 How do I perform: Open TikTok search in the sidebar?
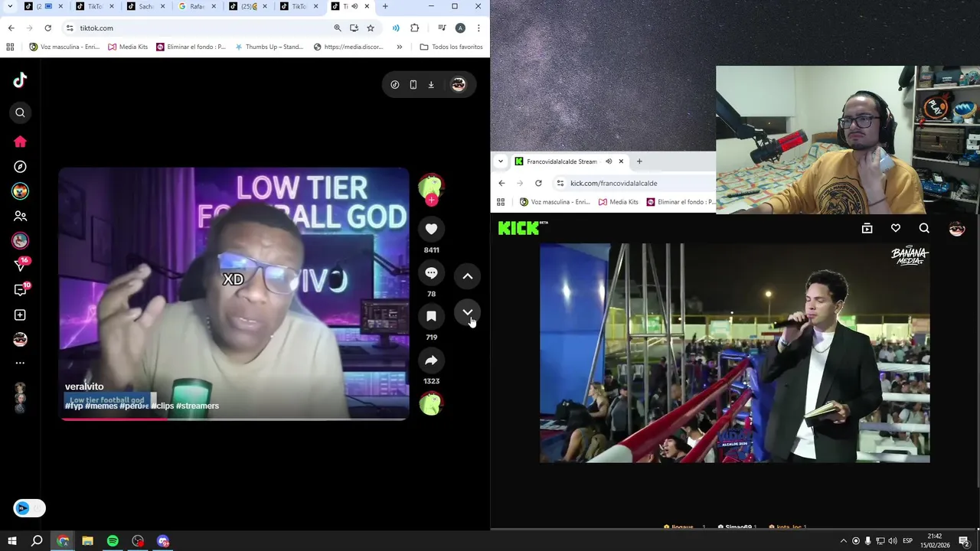point(20,112)
